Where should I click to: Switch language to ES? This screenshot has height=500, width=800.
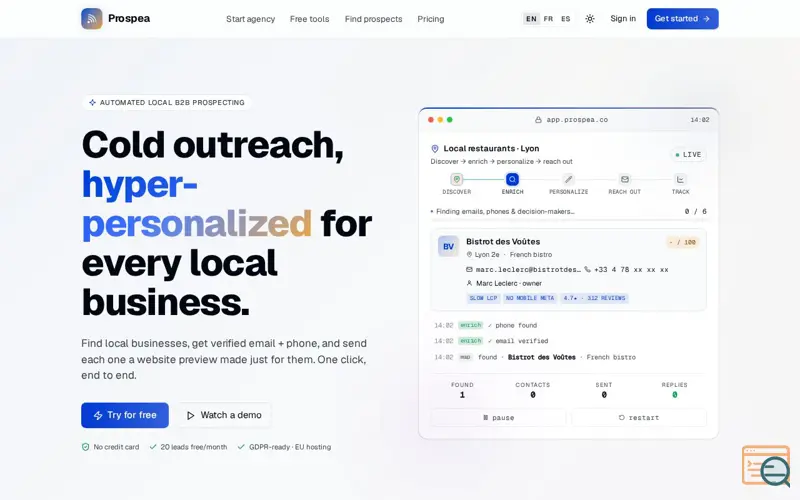point(566,19)
